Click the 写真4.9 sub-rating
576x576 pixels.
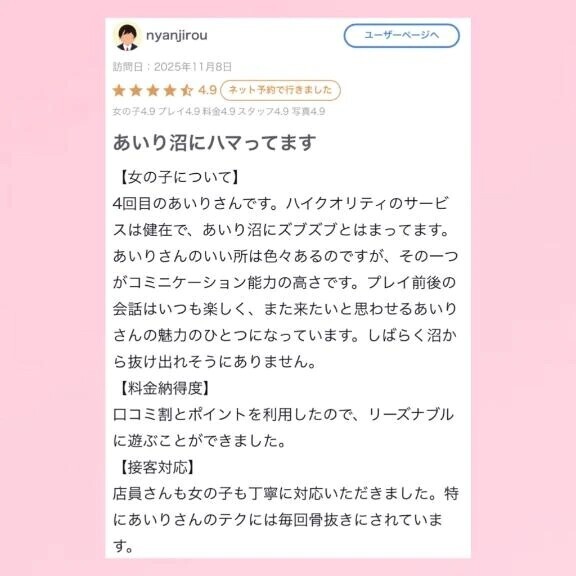coord(308,111)
